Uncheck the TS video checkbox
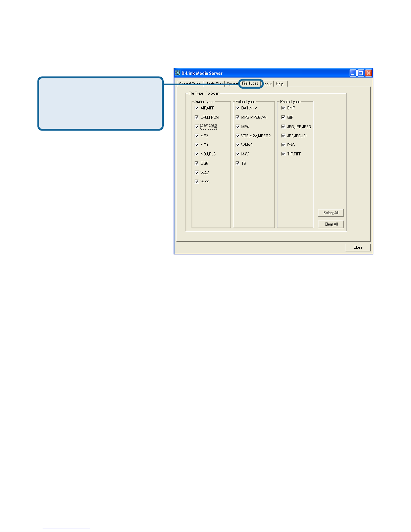411x532 pixels. (x=238, y=163)
